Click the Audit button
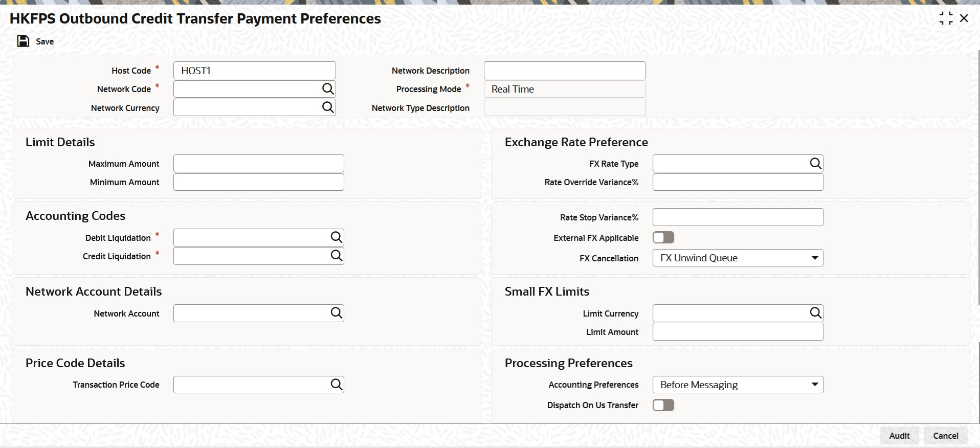This screenshot has width=980, height=448. [899, 436]
